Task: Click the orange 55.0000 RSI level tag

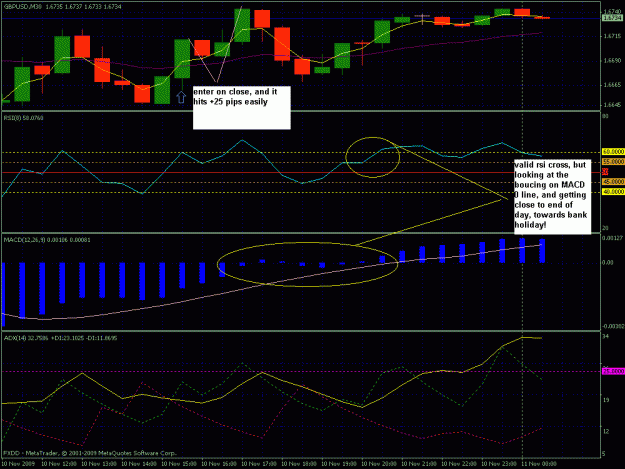Action: coord(613,162)
